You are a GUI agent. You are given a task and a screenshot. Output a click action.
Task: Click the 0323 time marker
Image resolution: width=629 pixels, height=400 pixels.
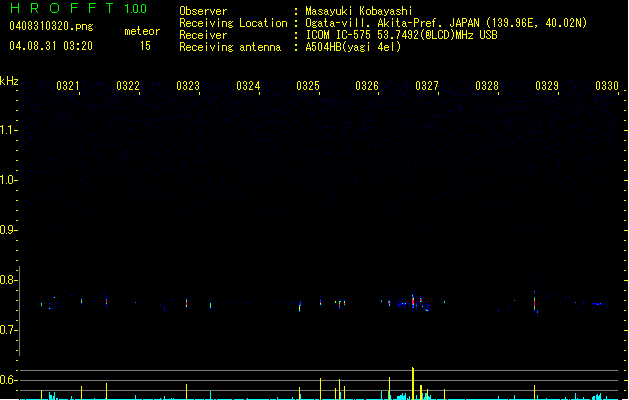(188, 86)
